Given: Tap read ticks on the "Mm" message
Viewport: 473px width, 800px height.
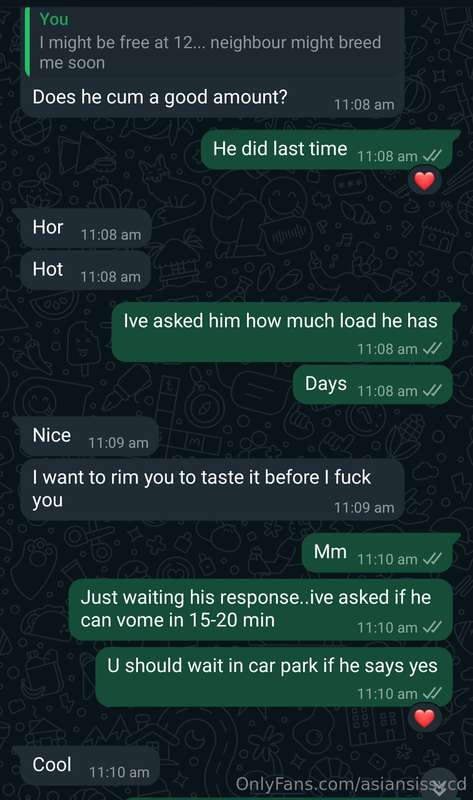Looking at the screenshot, I should 433,559.
